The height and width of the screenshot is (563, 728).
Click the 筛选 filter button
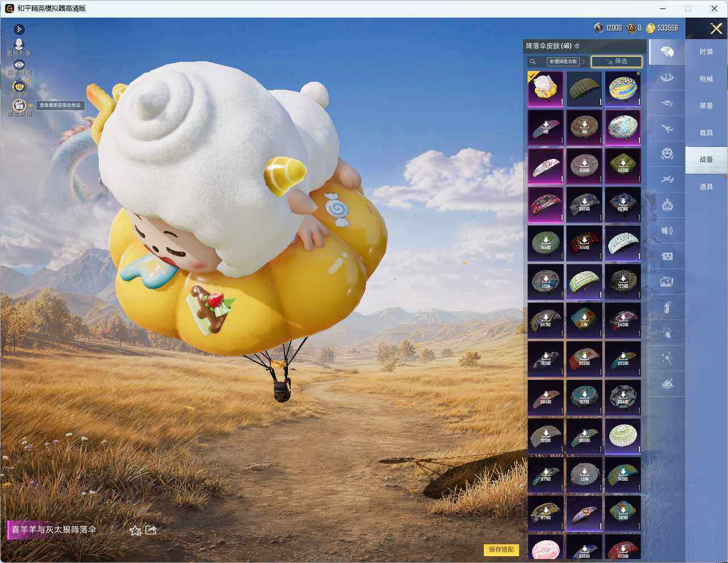pyautogui.click(x=617, y=61)
